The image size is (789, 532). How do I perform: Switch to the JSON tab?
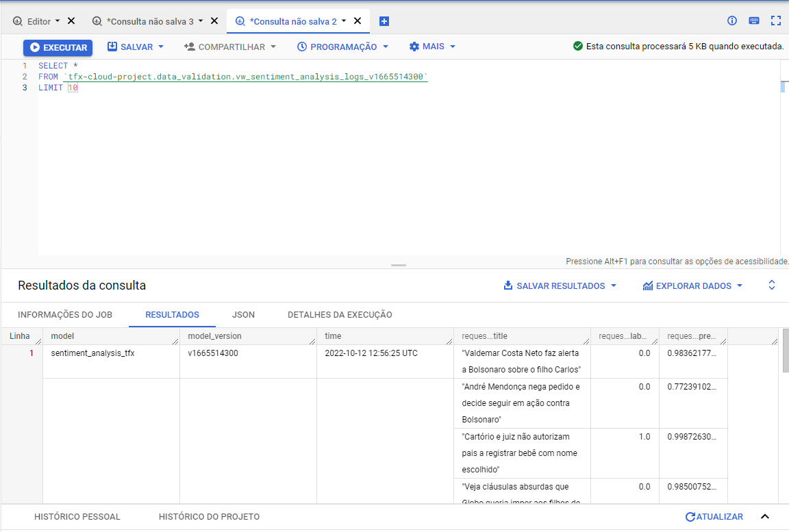(x=243, y=315)
